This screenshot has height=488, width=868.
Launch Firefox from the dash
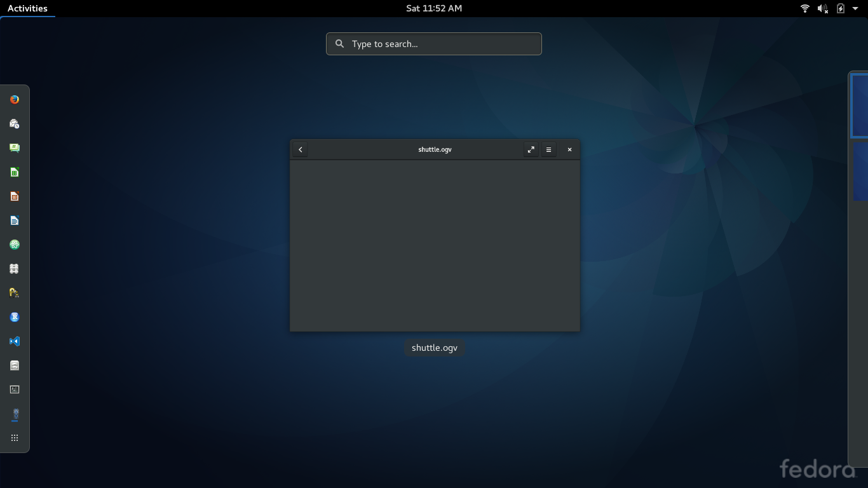tap(15, 100)
